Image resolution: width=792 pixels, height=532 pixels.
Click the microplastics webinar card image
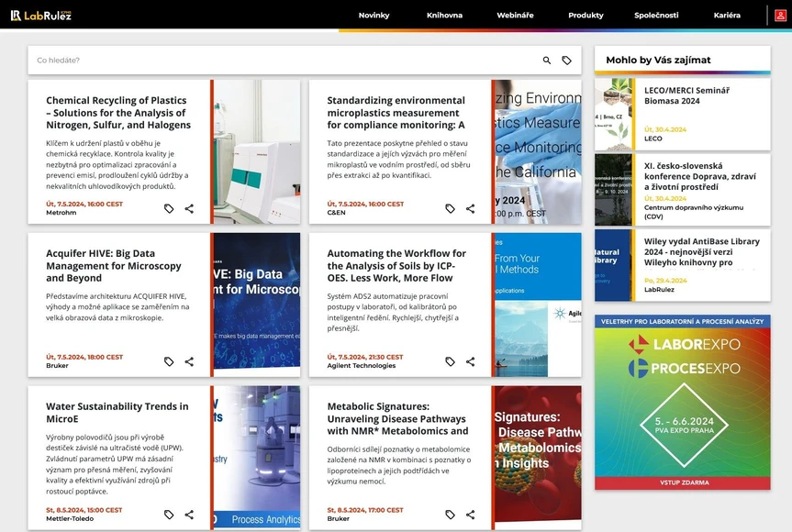click(x=538, y=151)
